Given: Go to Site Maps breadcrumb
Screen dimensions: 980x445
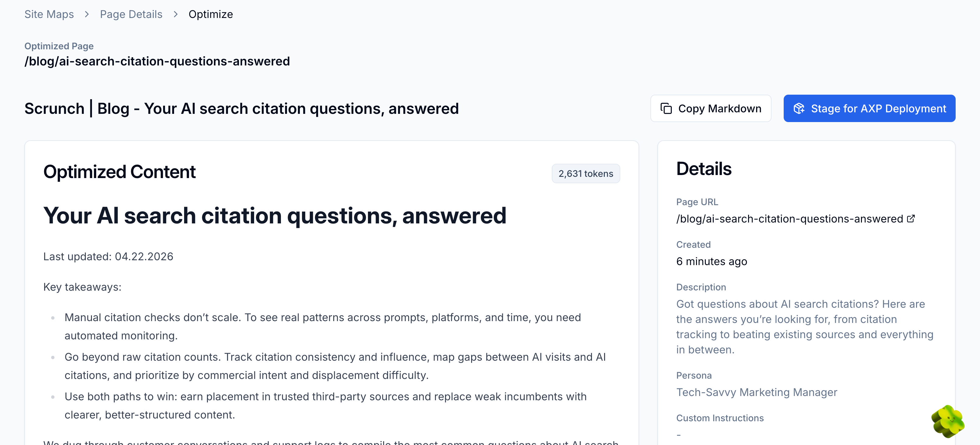Looking at the screenshot, I should tap(49, 14).
